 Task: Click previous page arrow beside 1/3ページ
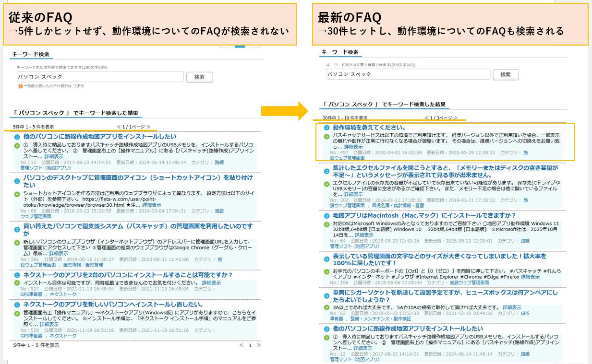427,117
